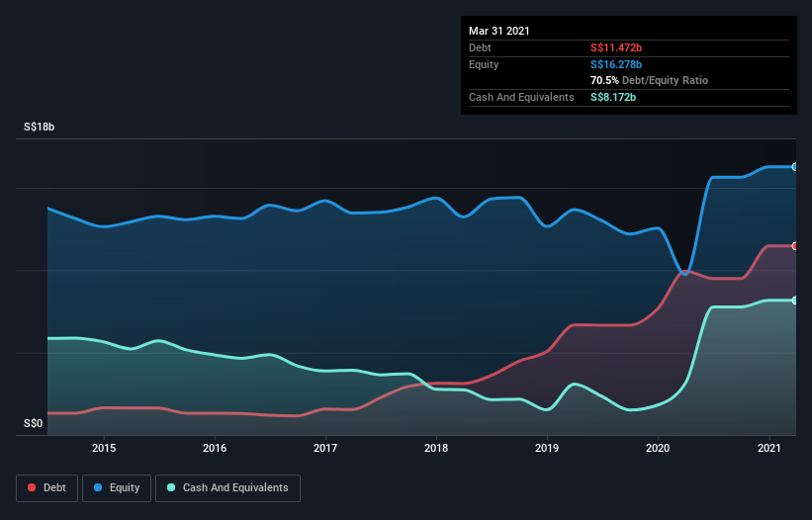This screenshot has width=812, height=520.
Task: Select the 2015 x-axis label
Action: click(104, 448)
